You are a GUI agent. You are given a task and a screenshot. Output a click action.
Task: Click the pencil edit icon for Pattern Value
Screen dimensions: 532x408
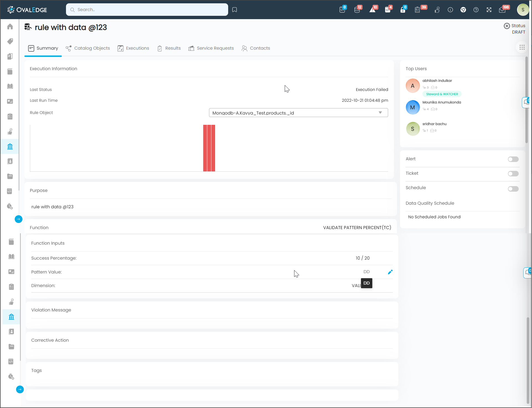click(390, 272)
